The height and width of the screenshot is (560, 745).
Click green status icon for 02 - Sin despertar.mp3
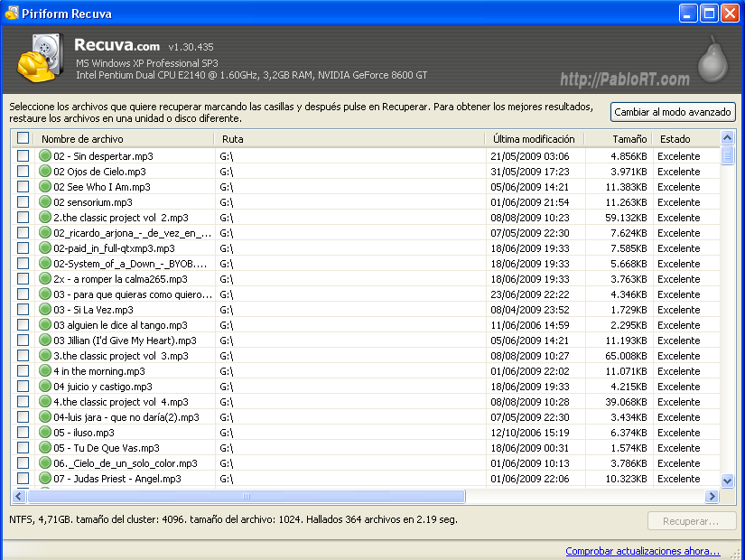click(x=45, y=156)
